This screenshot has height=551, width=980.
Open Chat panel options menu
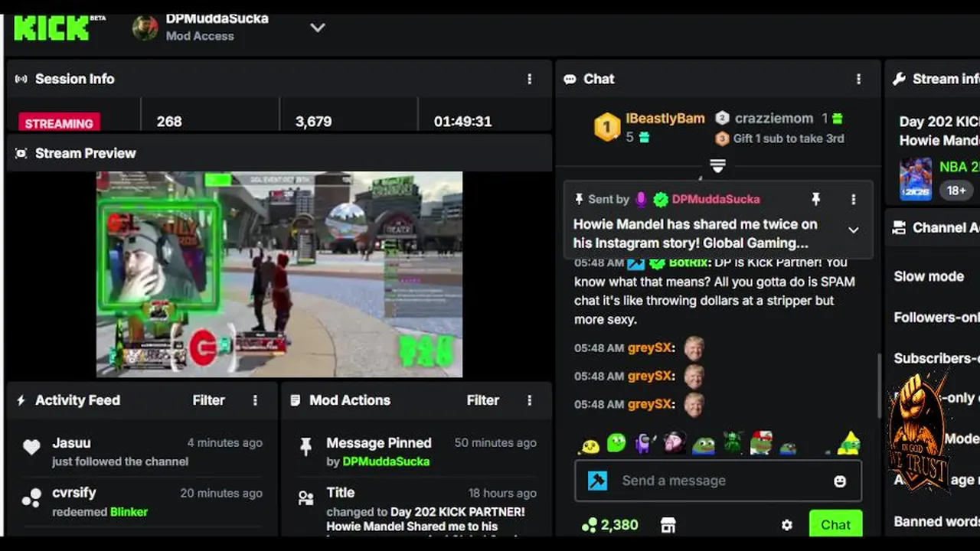point(858,79)
